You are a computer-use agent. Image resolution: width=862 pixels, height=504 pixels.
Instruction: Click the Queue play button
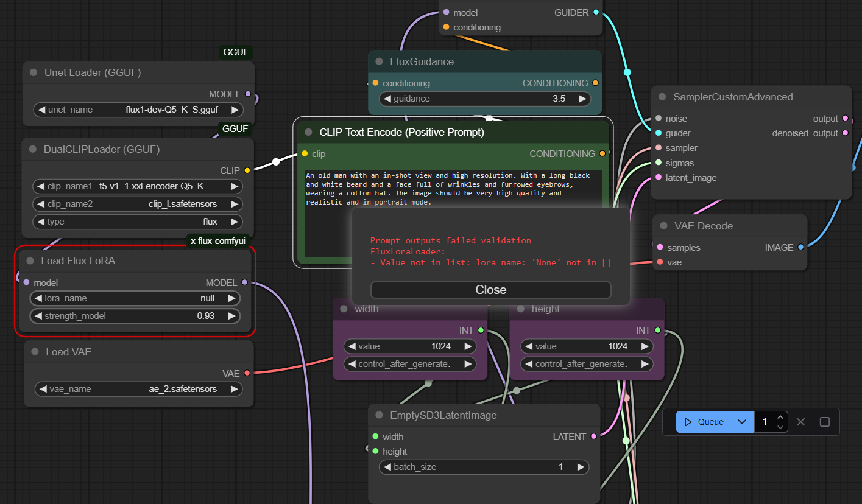coord(704,422)
